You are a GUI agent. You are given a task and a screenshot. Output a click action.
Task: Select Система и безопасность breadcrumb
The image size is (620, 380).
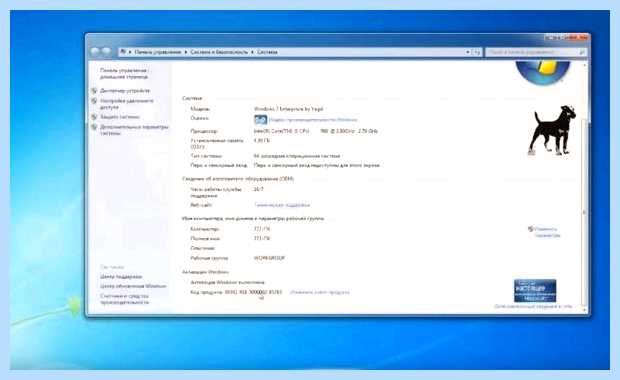(219, 52)
